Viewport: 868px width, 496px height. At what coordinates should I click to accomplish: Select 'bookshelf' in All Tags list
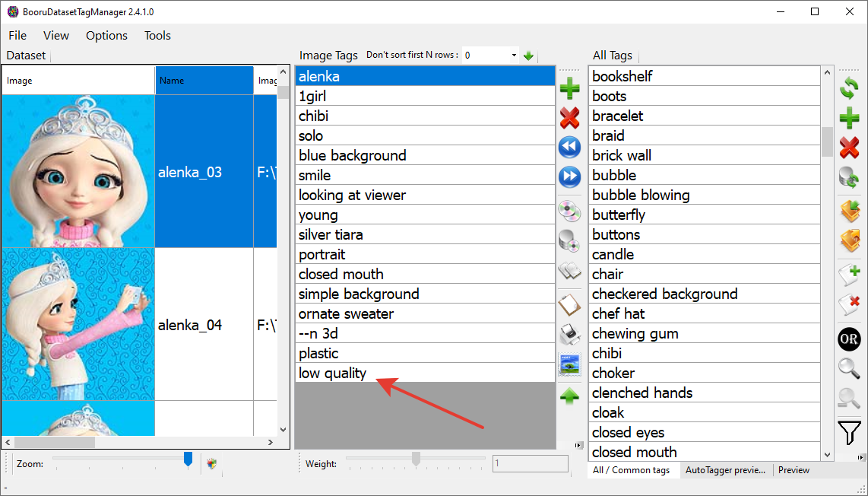704,76
